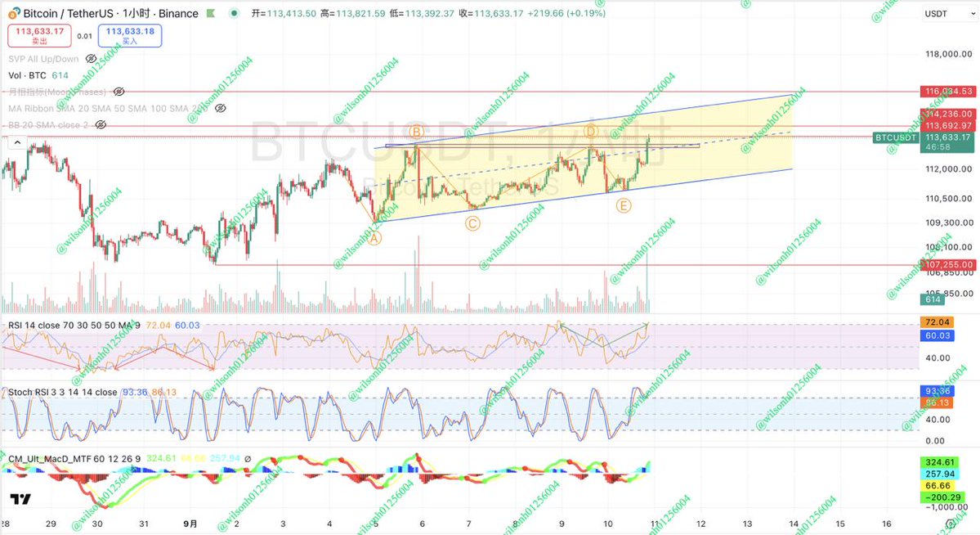
Task: Show the BB 20 SMA close indicator
Action: 100,125
